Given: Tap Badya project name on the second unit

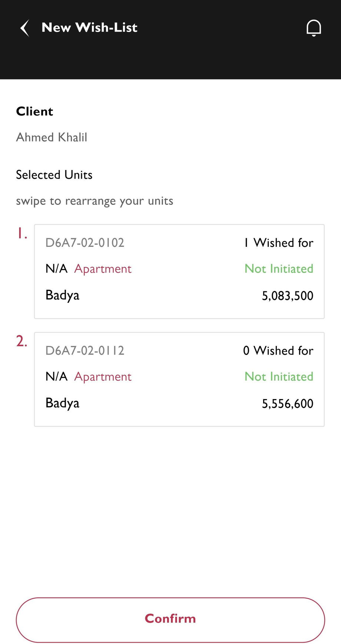Looking at the screenshot, I should tap(62, 403).
